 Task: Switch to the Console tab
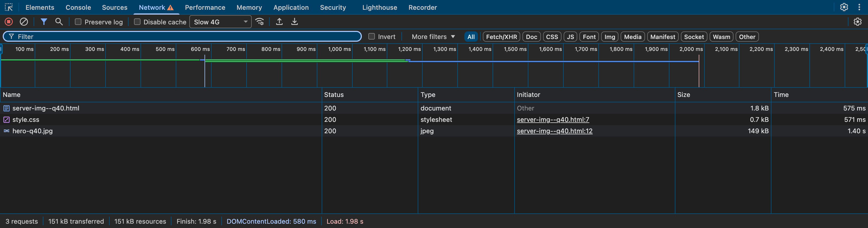click(78, 7)
